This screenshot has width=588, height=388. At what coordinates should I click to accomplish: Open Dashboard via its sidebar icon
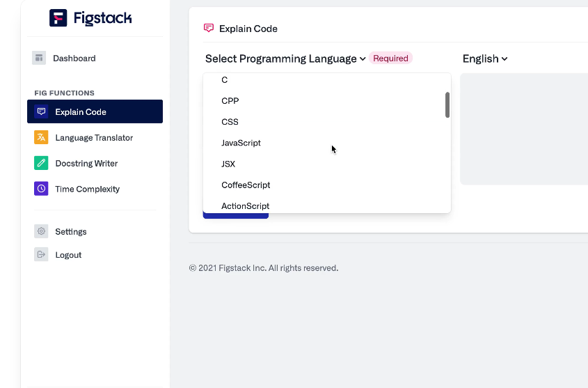(x=39, y=59)
